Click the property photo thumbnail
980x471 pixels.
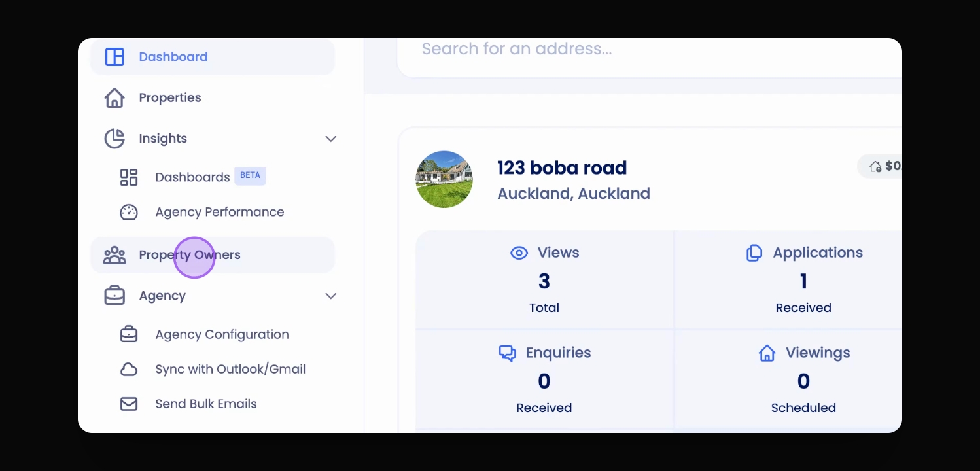(444, 179)
